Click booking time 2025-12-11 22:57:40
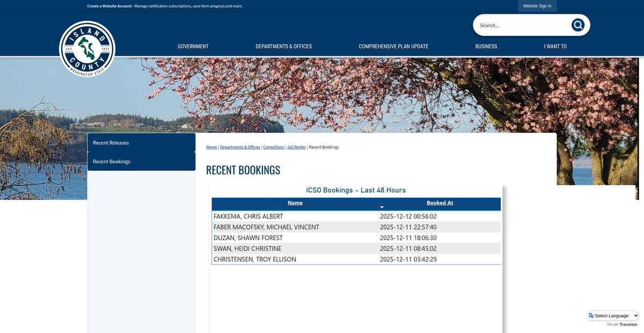Image resolution: width=644 pixels, height=333 pixels. [408, 227]
